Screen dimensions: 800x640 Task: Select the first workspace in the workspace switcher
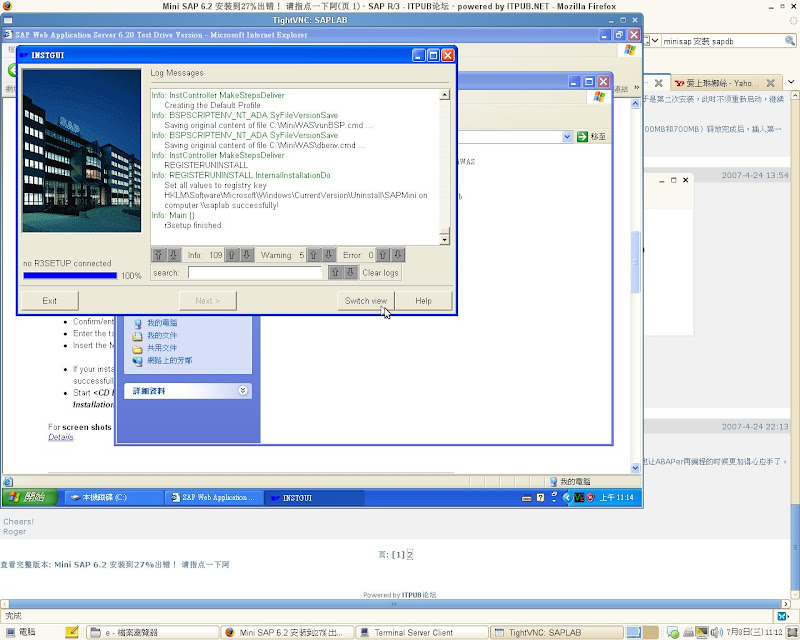pos(634,632)
